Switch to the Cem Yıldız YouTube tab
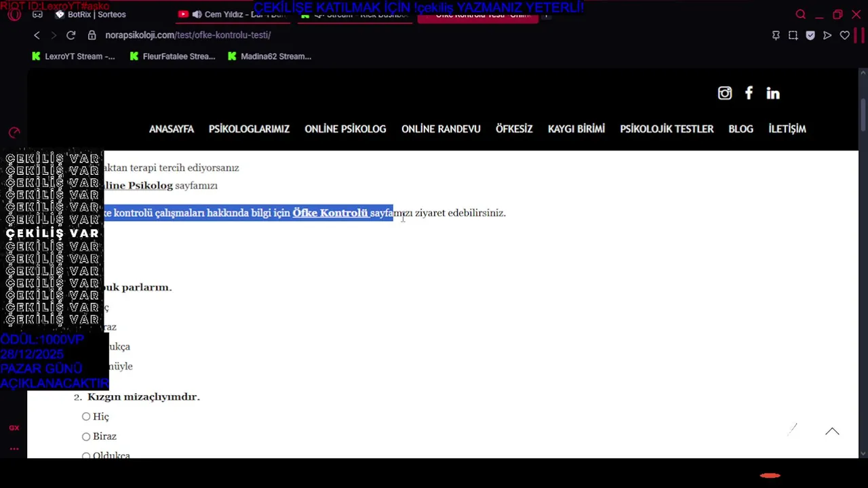Screen dimensions: 868x488 pyautogui.click(x=233, y=14)
